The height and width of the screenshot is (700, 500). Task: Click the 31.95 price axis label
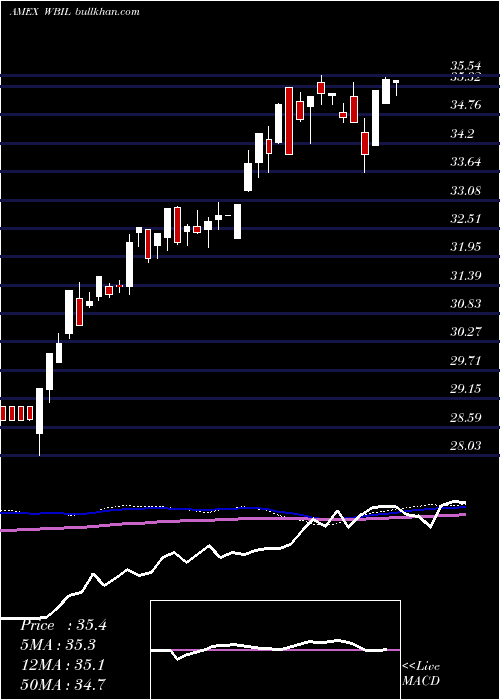[466, 247]
